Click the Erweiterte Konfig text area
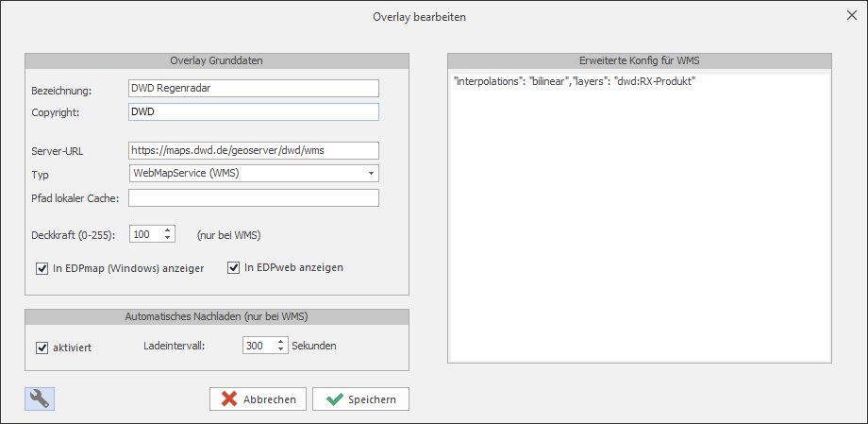The image size is (868, 424). click(x=640, y=218)
